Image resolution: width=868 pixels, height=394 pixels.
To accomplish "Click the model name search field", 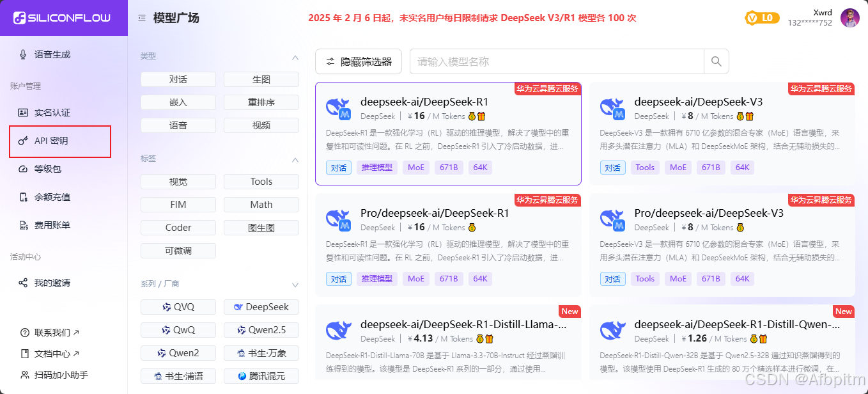I will (x=557, y=61).
